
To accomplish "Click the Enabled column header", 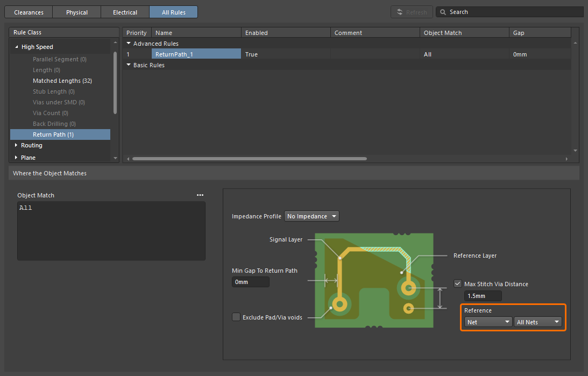I will point(286,33).
